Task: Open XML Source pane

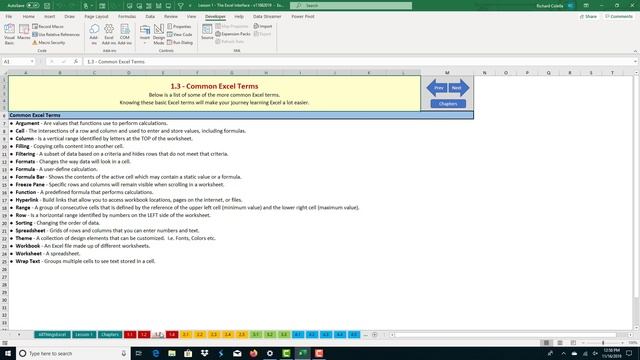Action: click(x=207, y=32)
